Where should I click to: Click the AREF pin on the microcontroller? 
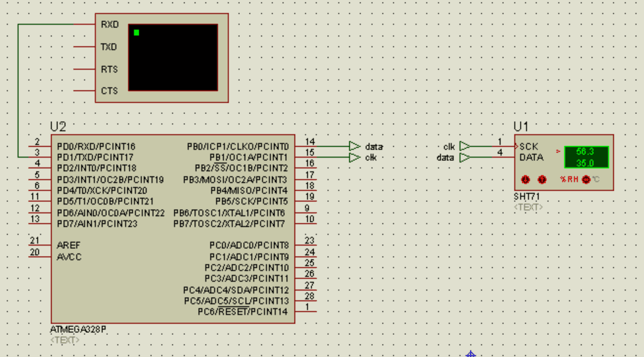pos(69,246)
